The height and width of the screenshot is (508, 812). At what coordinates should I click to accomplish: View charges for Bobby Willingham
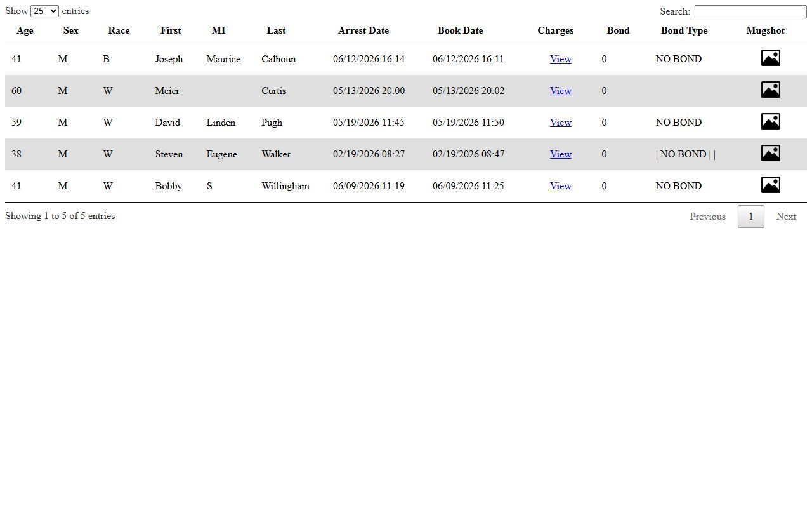[561, 186]
